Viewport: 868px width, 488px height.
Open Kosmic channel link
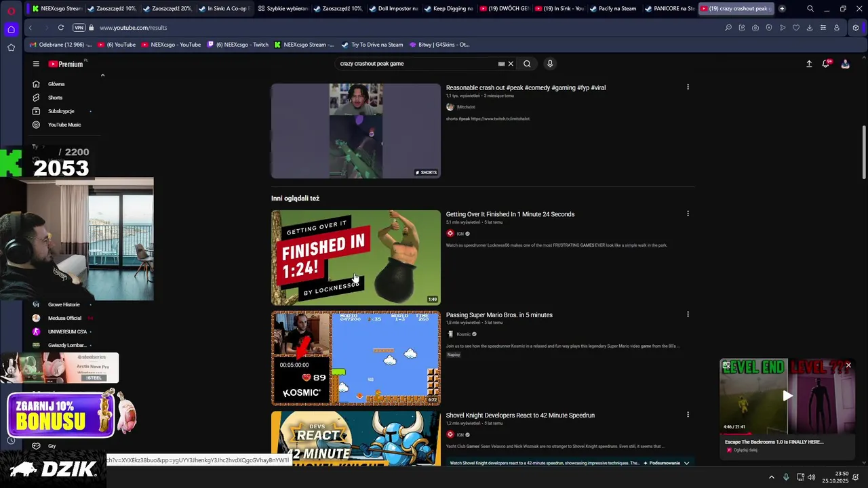463,334
